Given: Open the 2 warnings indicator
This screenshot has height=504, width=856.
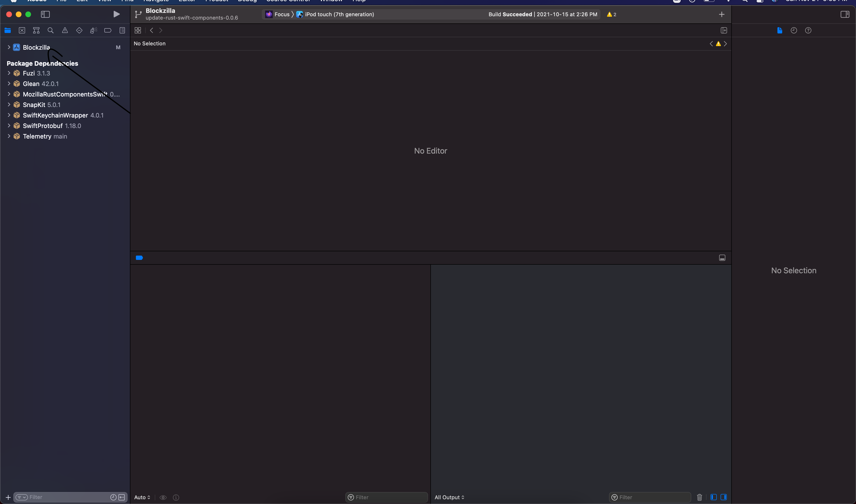Looking at the screenshot, I should tap(611, 14).
